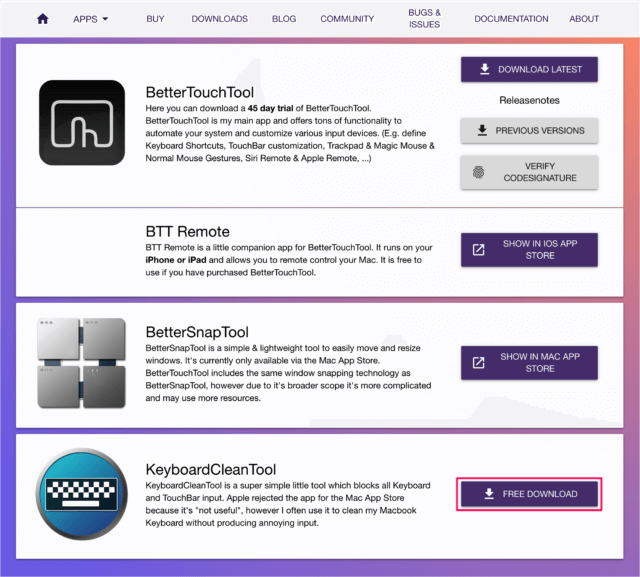The width and height of the screenshot is (640, 577).
Task: Click the BetterSnapTool heading
Action: 197,332
